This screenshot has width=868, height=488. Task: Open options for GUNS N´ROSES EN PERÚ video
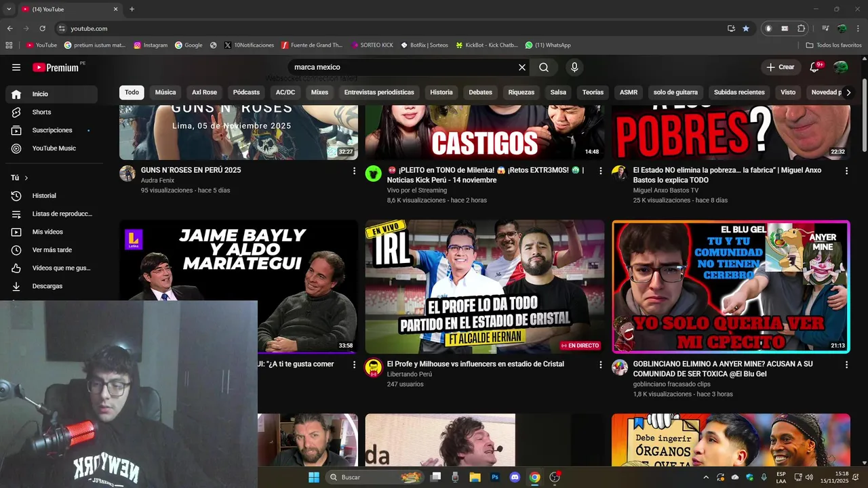click(x=354, y=171)
